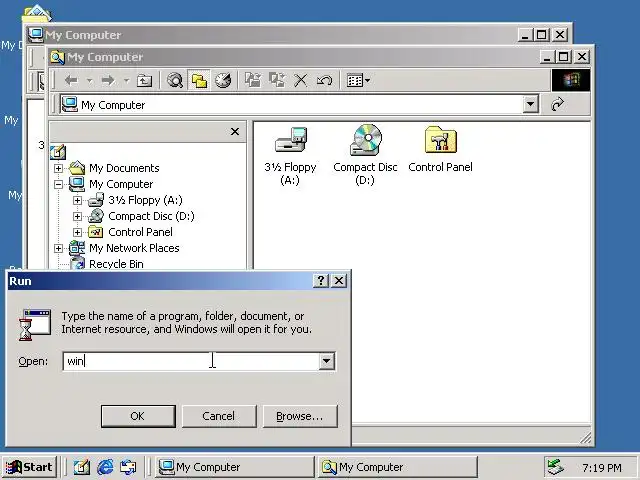Collapse My Computer node in tree
Screen dimensions: 640x480
(58, 184)
